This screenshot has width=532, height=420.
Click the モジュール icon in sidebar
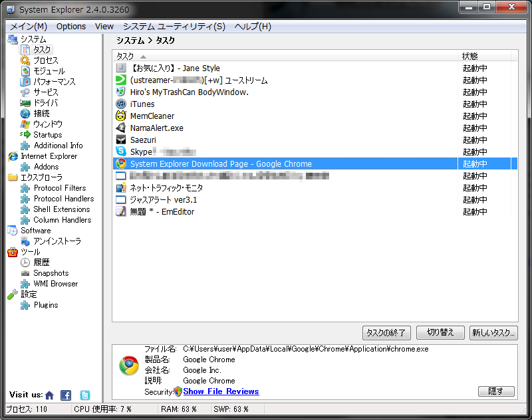pyautogui.click(x=25, y=71)
